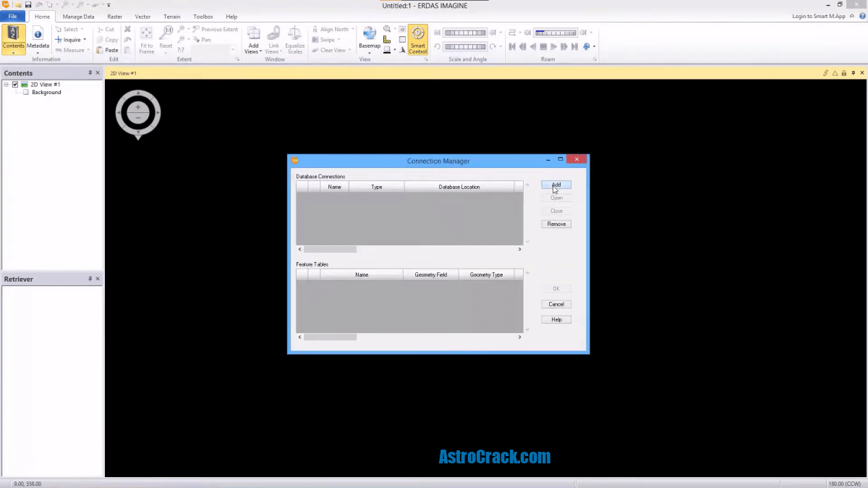Open the Toolbox ribbon tab
The width and height of the screenshot is (868, 488).
tap(203, 16)
